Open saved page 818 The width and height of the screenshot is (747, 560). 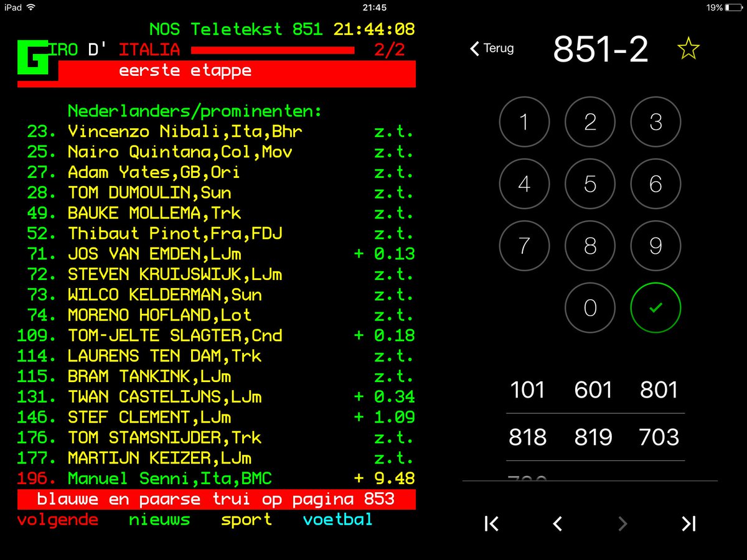[x=527, y=437]
